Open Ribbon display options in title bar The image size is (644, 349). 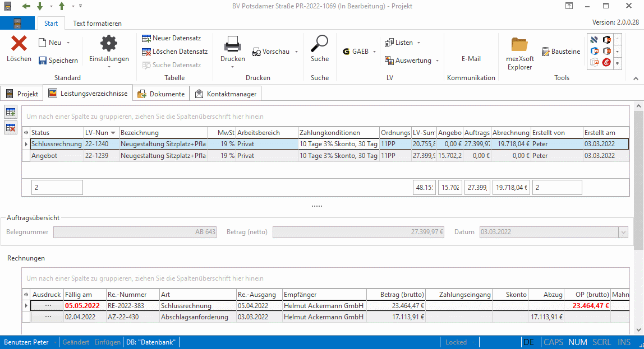click(569, 6)
